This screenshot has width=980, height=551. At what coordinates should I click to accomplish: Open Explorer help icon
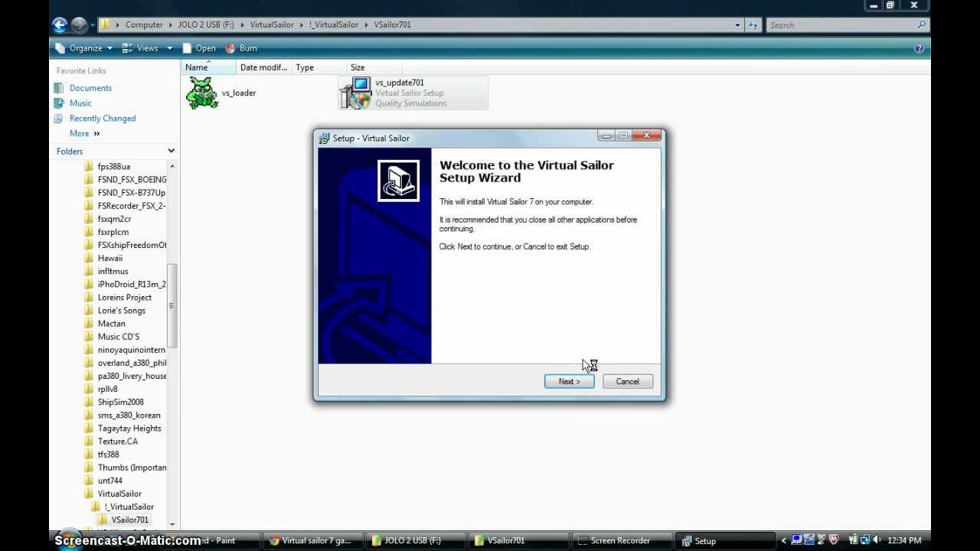coord(919,48)
